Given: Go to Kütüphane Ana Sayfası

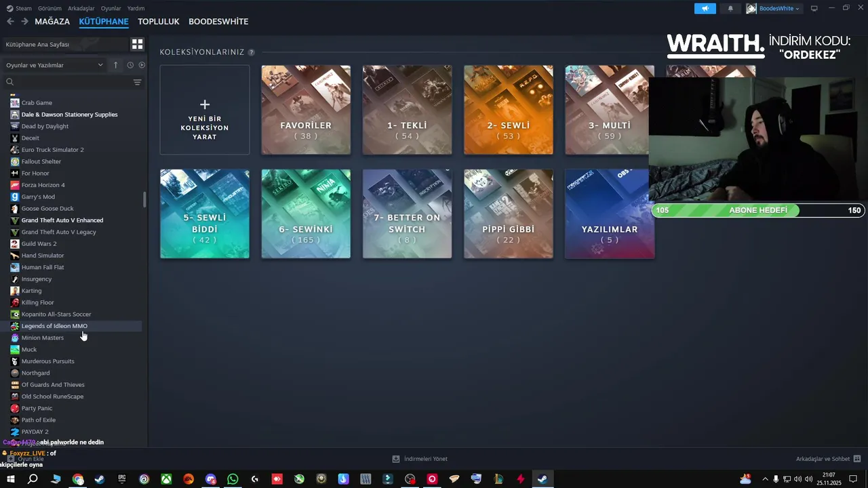Looking at the screenshot, I should click(65, 44).
